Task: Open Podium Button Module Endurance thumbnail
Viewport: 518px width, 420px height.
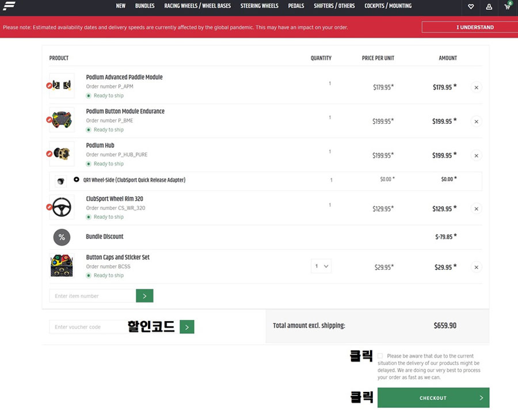Action: [62, 120]
